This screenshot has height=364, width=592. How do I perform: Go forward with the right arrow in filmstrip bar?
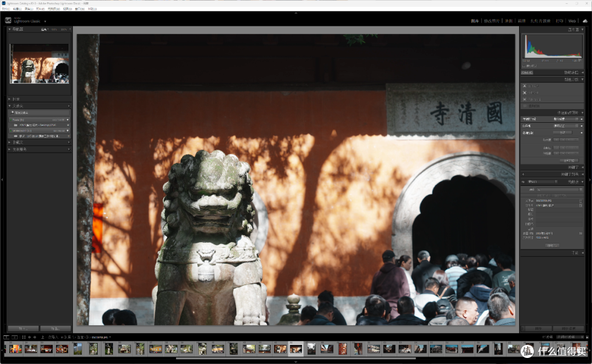(x=35, y=337)
